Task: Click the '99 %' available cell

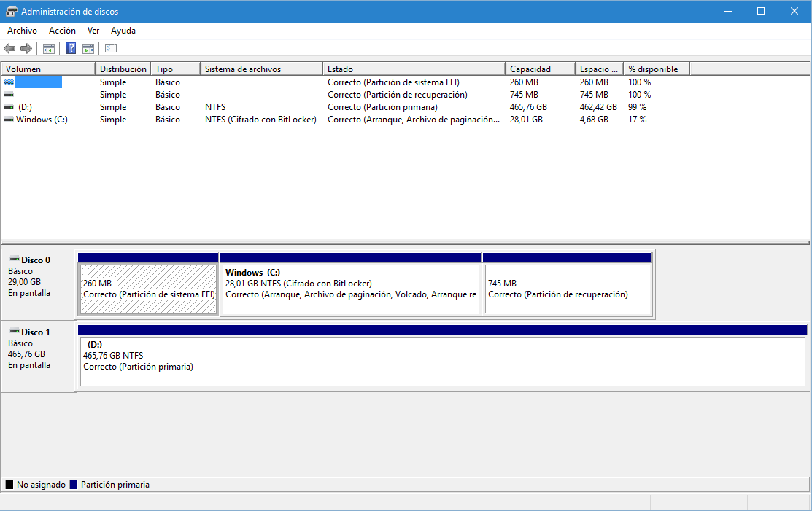Action: click(x=638, y=107)
